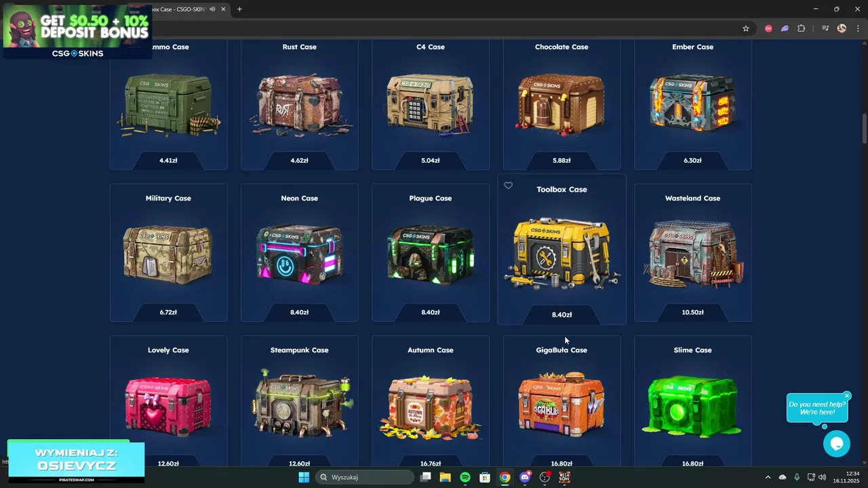Click the PirateSwap 'Wymieniaj z' banner

point(76,462)
